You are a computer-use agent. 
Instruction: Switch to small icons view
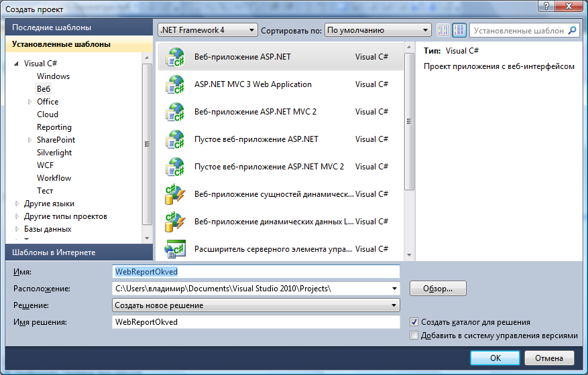pos(443,30)
